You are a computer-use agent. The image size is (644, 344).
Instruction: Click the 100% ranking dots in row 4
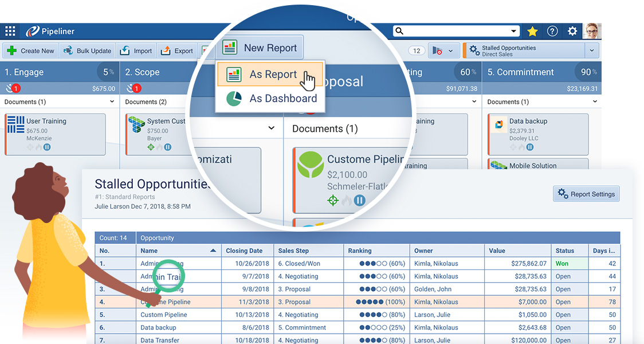coord(370,302)
